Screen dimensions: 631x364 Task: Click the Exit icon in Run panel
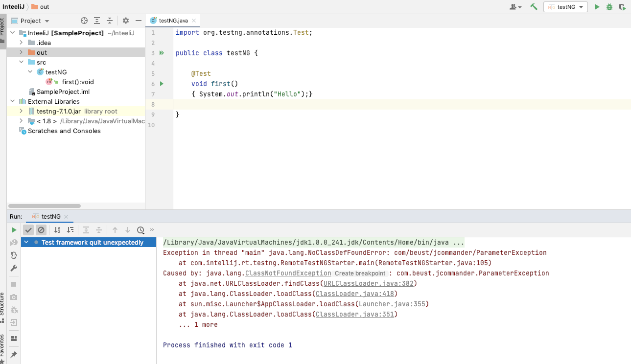(14, 322)
